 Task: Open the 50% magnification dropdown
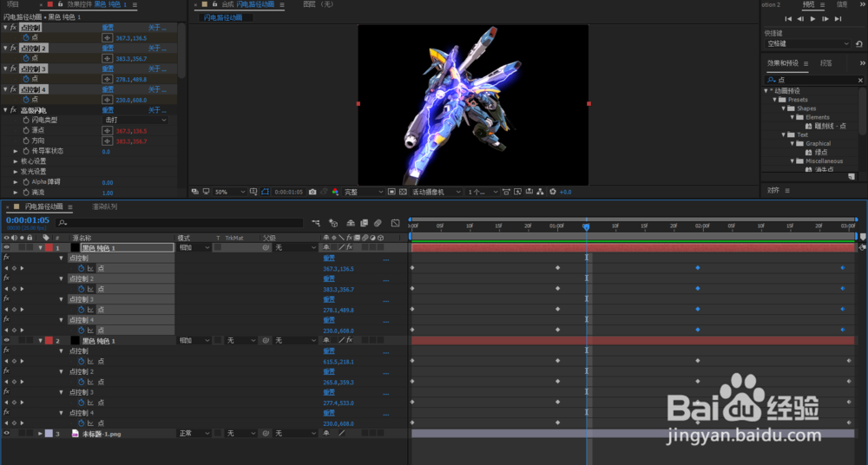[230, 192]
